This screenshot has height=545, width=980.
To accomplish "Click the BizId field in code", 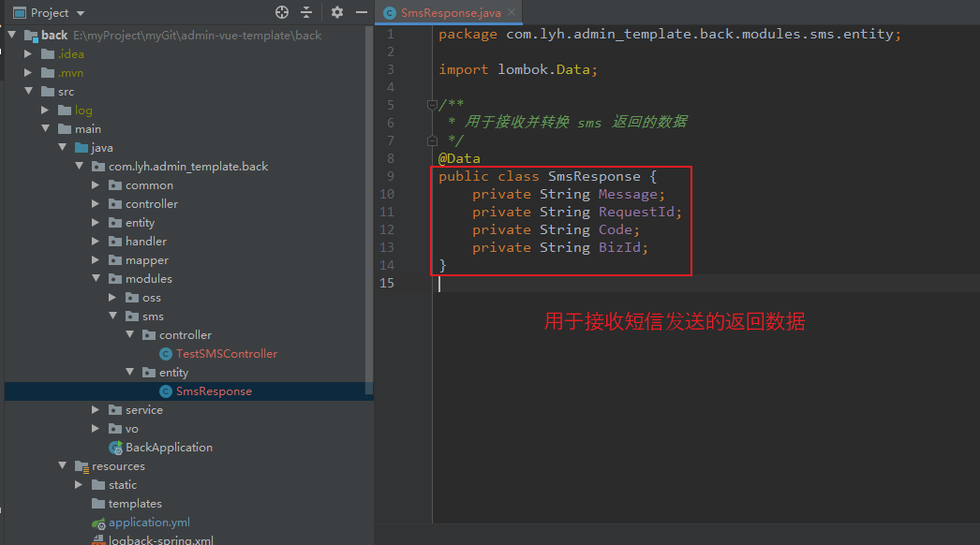I will 619,247.
